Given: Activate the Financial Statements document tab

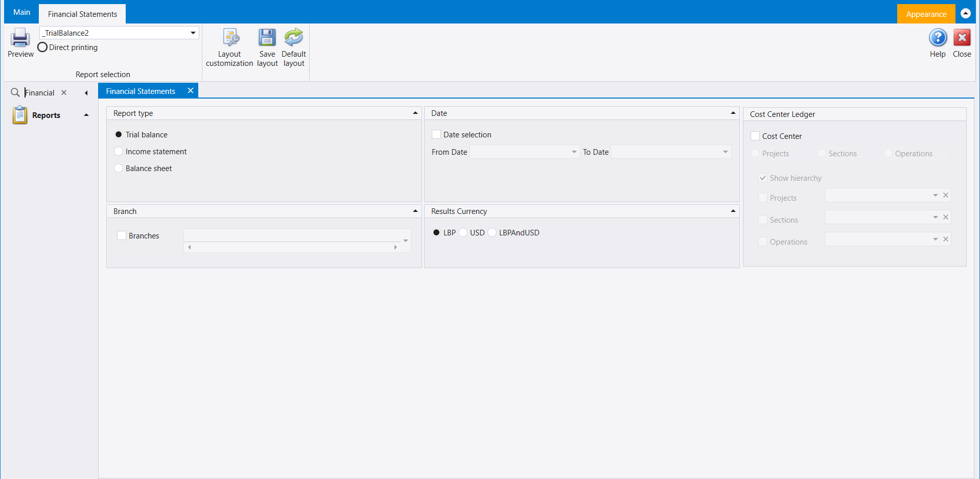Looking at the screenshot, I should click(141, 91).
